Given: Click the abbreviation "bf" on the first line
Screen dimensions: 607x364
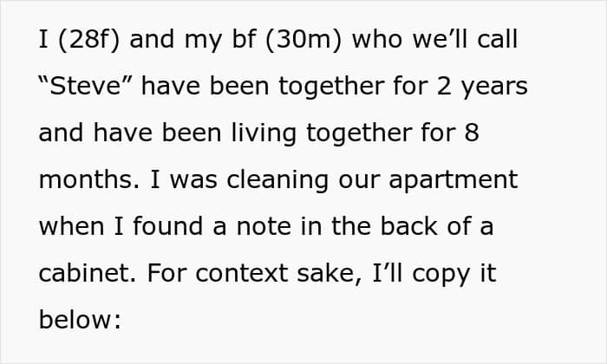Looking at the screenshot, I should pyautogui.click(x=244, y=40).
